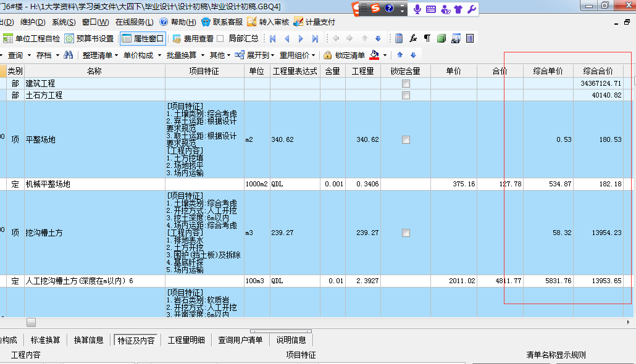Open the 帮助(H) menu

(178, 22)
